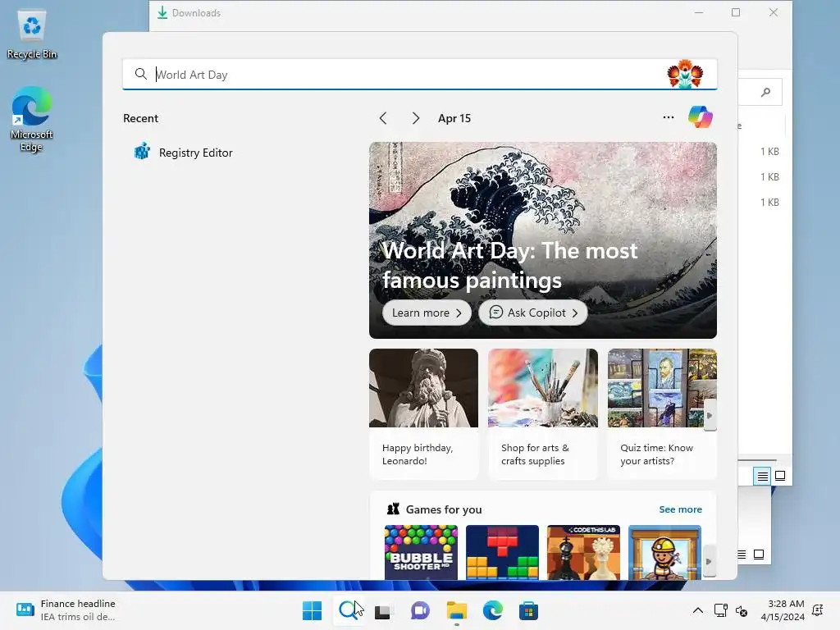
Task: Open the clock showing 3:28 AM
Action: [783, 610]
